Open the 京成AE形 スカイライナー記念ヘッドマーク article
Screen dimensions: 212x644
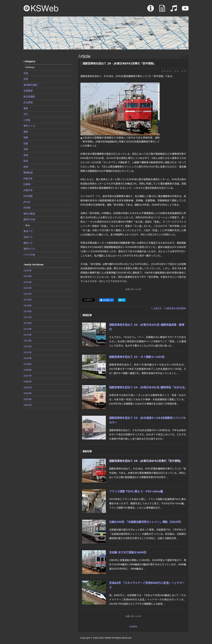[x=147, y=585]
